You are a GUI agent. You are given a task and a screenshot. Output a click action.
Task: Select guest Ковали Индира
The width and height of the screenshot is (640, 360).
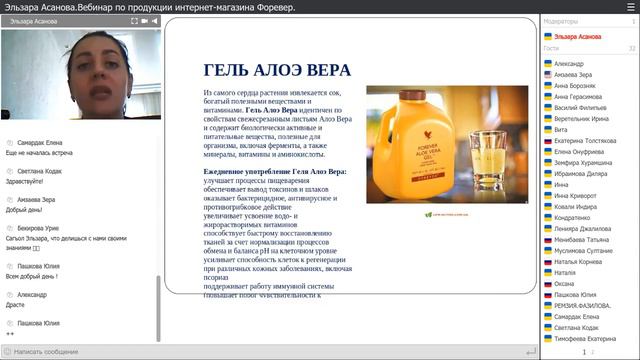click(575, 207)
